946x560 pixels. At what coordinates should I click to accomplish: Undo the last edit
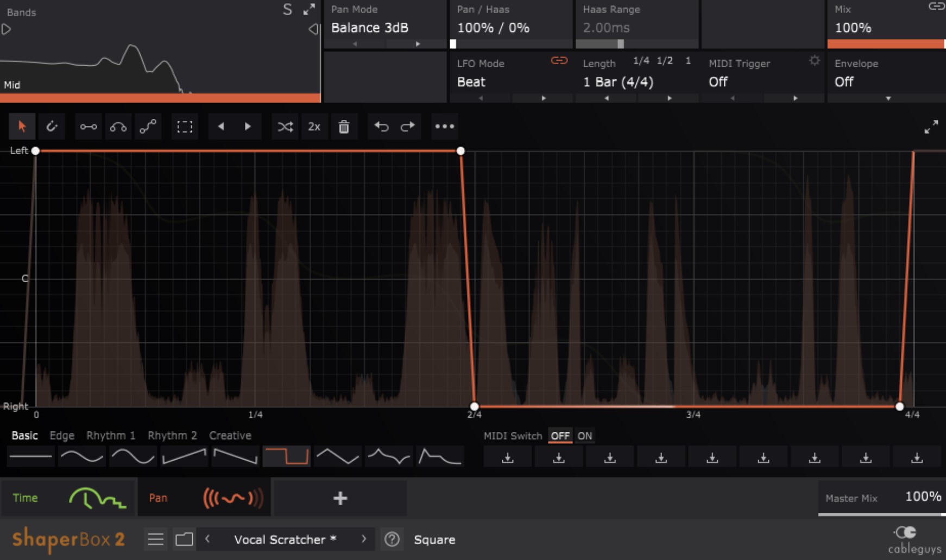pos(381,126)
